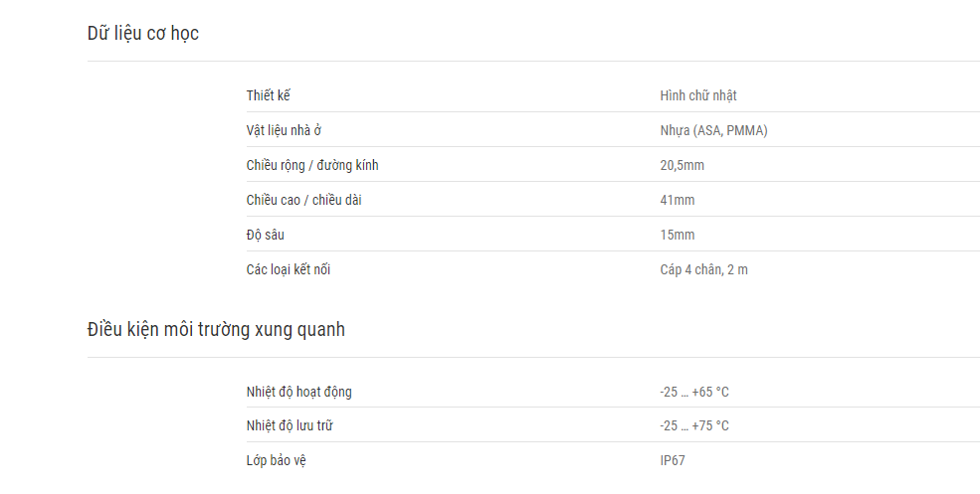Click the 'IP67' protection class value
980x494 pixels.
point(673,461)
